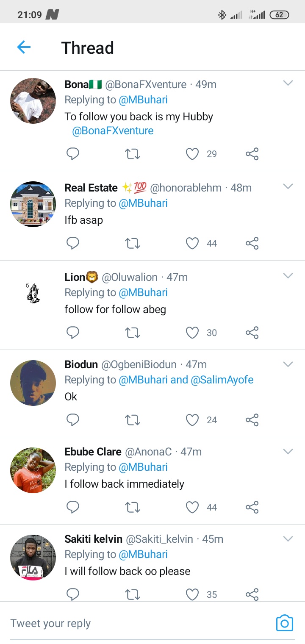Retweet the Real Estate "Ifb asap" tweet
Image resolution: width=305 pixels, height=644 pixels.
click(x=133, y=243)
